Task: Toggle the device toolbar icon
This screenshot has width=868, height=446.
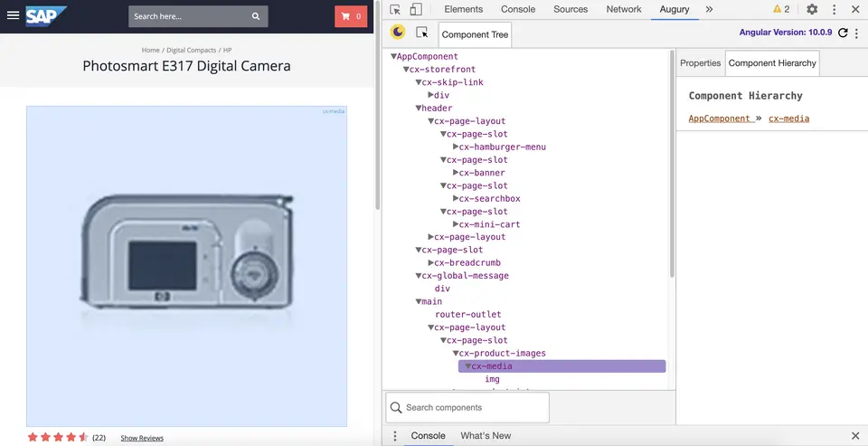Action: coord(416,9)
